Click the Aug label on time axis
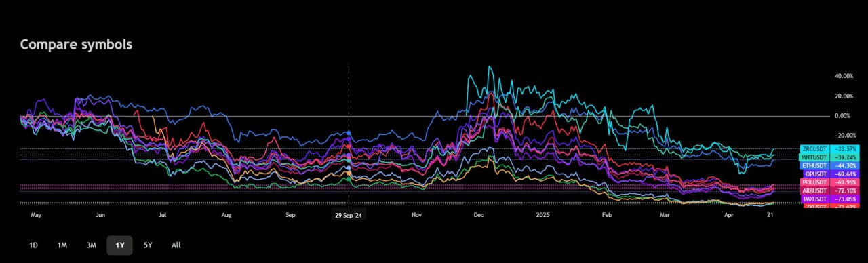The height and width of the screenshot is (263, 868). (226, 215)
